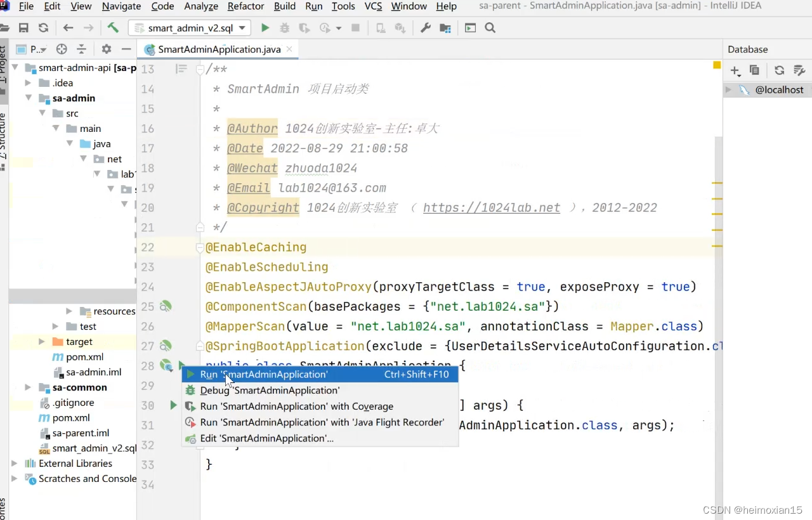Click locate-current-file crosshair icon in Project panel
The image size is (812, 520).
(x=62, y=49)
